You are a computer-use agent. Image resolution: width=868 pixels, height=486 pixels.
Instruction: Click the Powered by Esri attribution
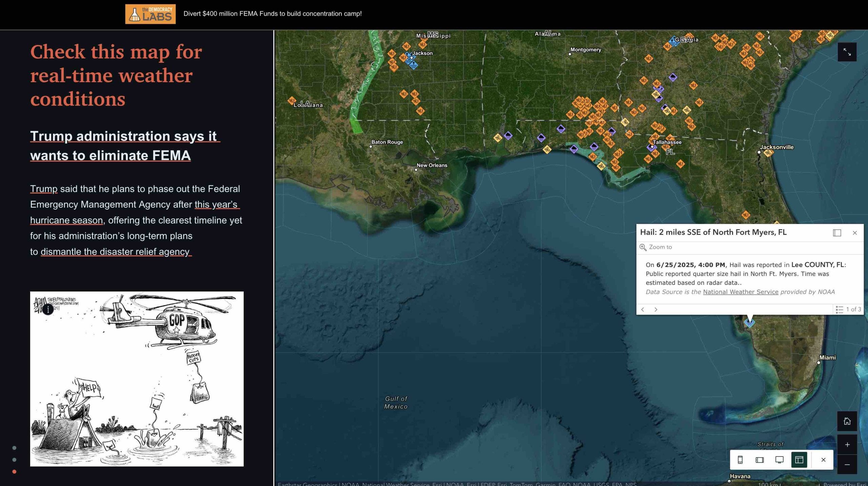[x=844, y=484]
